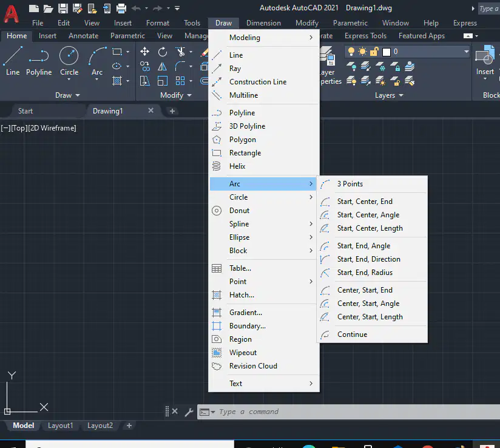Open the Arc dropdown arrow in ribbon
This screenshot has width=500, height=448.
(x=96, y=79)
